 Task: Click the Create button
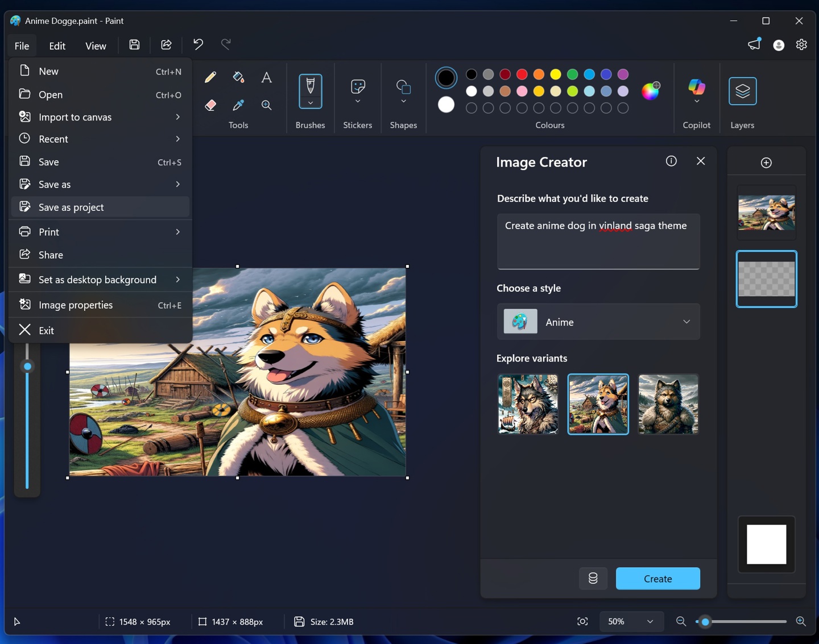(x=658, y=578)
